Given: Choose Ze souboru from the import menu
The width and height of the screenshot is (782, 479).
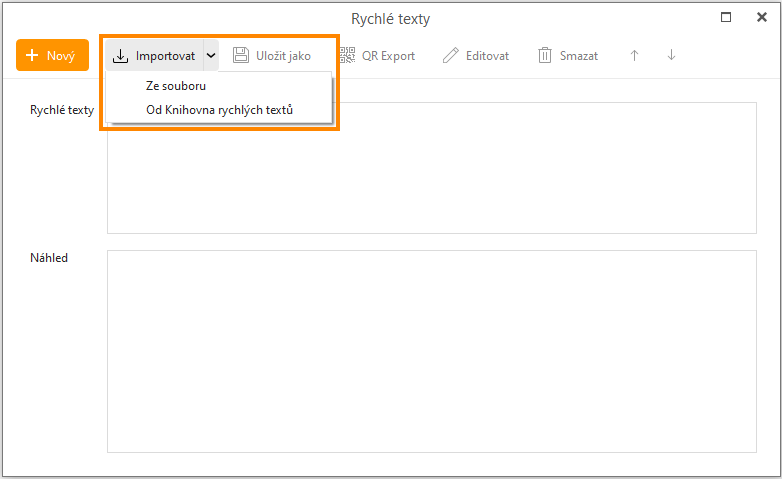Looking at the screenshot, I should coord(175,86).
